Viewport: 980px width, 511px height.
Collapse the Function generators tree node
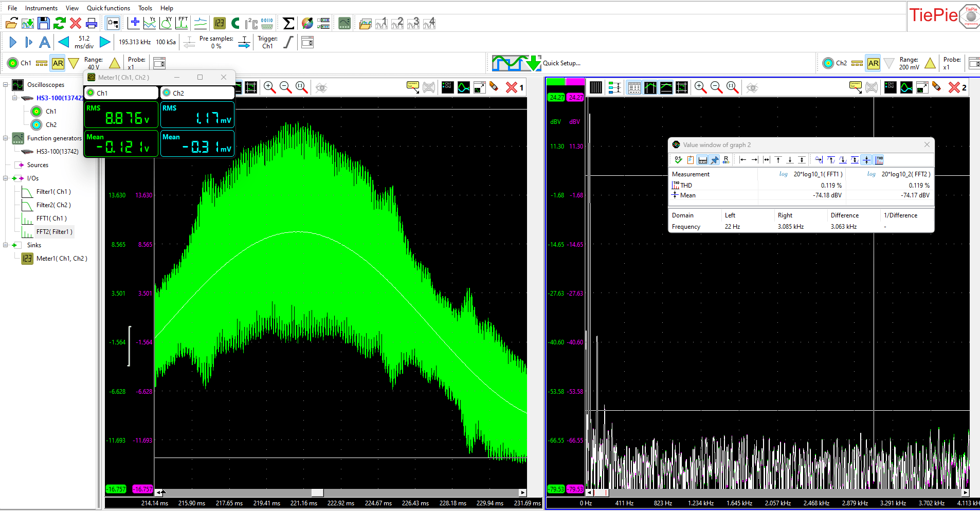point(6,138)
